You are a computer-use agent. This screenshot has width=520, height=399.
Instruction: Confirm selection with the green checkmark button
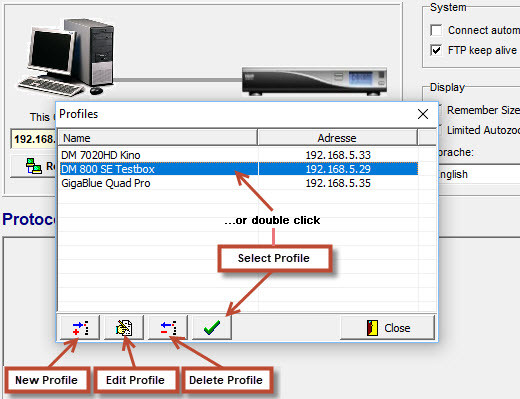coord(212,328)
